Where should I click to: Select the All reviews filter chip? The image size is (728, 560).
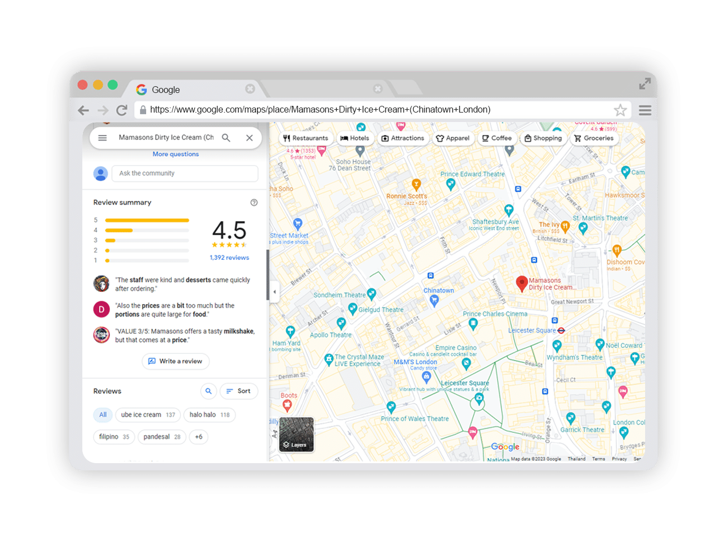click(x=103, y=415)
